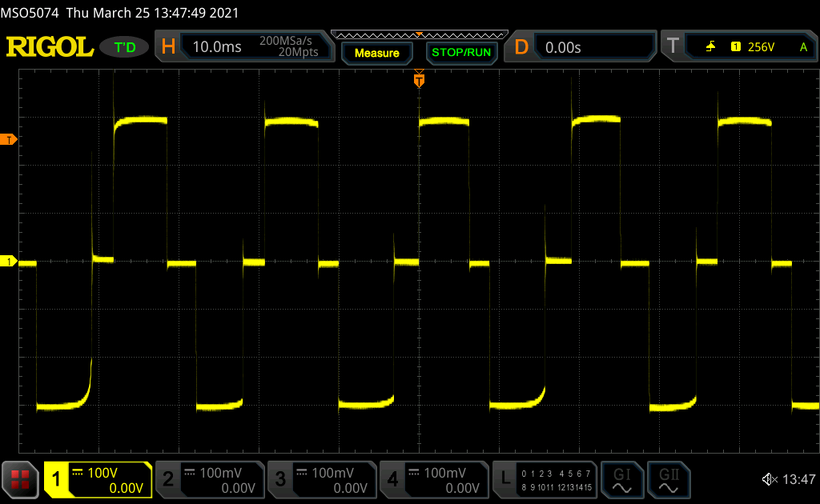820x504 pixels.
Task: Click channel 1 offset 0.00V
Action: click(x=126, y=488)
